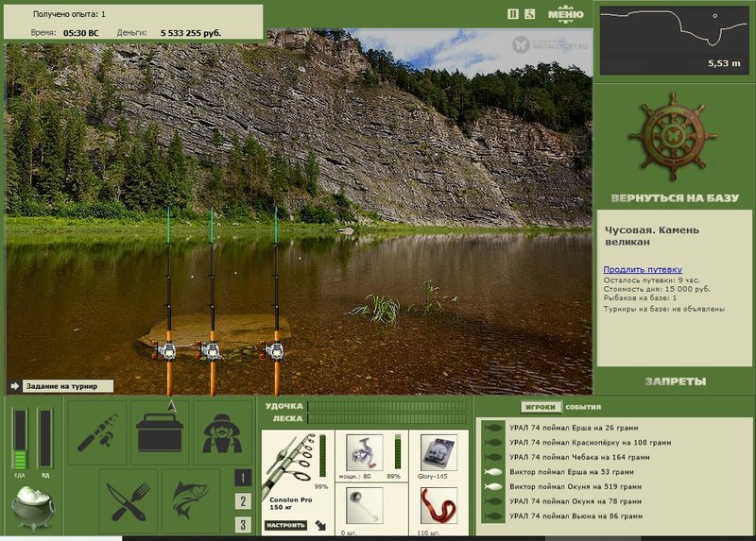
Task: Click 'УРАЛ 74 поймал Чебака на 164 грамм'
Action: (x=579, y=457)
